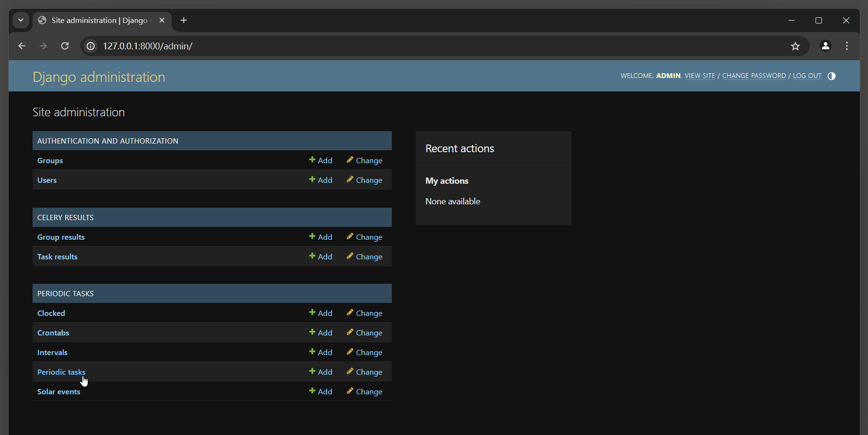Add a Crontab schedule
The width and height of the screenshot is (868, 435).
click(320, 333)
